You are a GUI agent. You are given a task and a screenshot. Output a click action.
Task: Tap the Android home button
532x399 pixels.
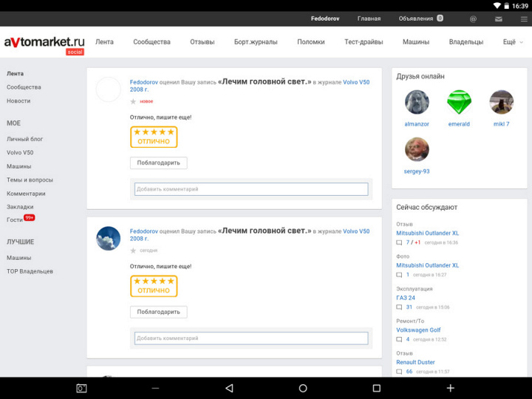[303, 388]
